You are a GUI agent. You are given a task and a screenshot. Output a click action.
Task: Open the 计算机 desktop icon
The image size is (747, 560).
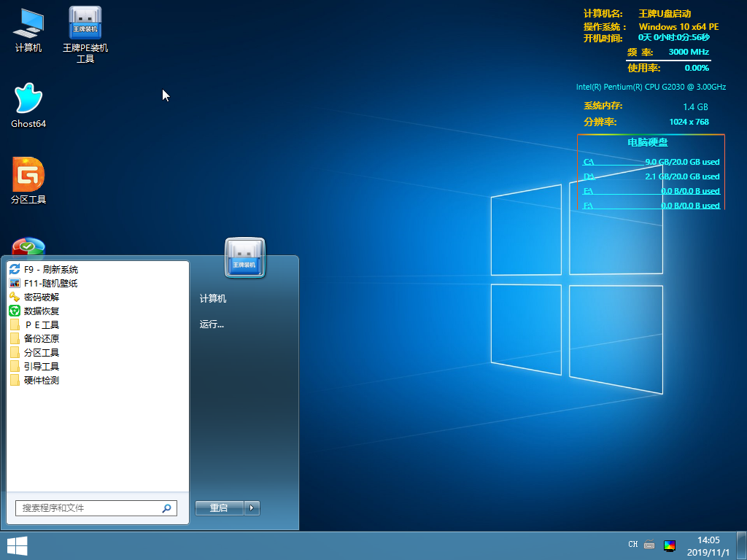click(28, 29)
